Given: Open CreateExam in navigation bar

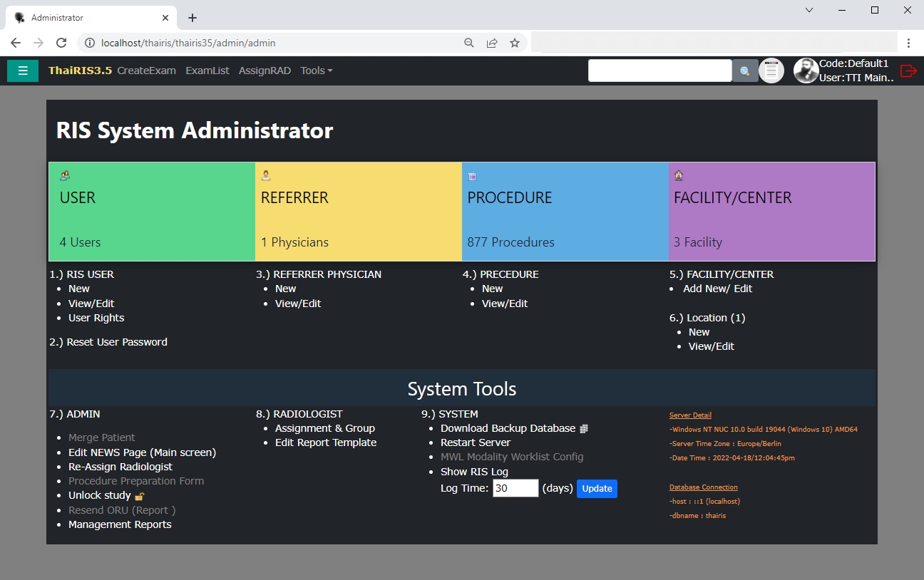Looking at the screenshot, I should coord(146,71).
